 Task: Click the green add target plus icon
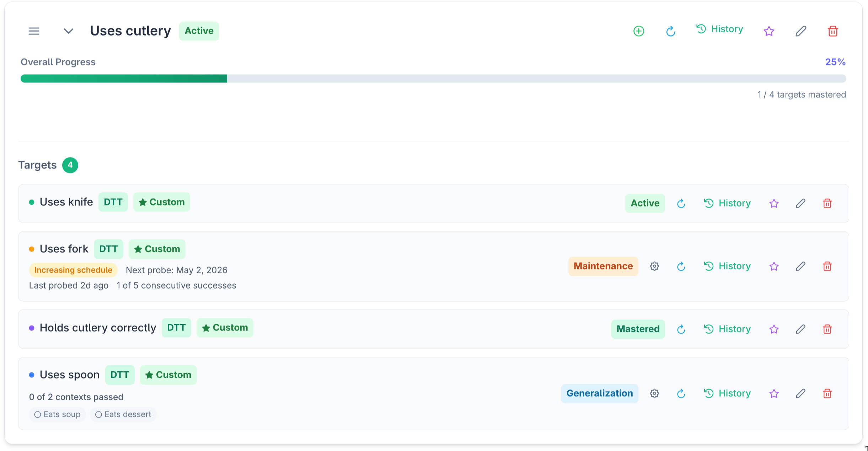click(638, 31)
